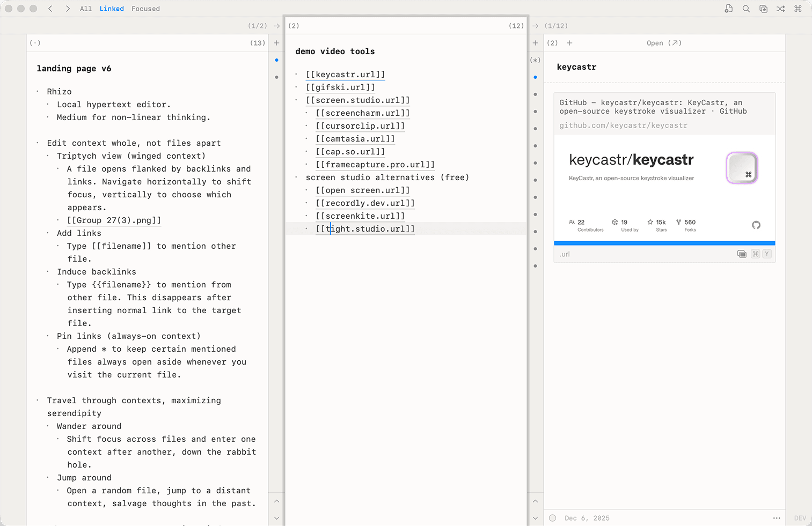
Task: Click the (12) counter in center pane
Action: pos(516,26)
